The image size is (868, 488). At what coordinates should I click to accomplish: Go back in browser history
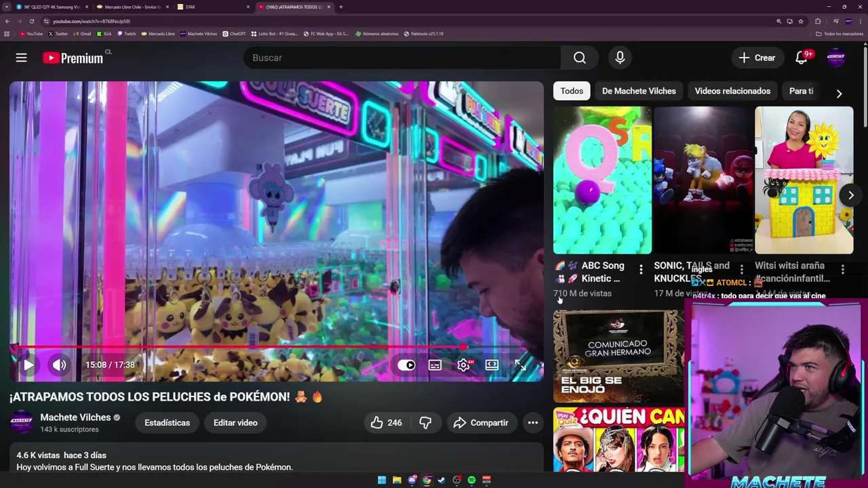(7, 21)
